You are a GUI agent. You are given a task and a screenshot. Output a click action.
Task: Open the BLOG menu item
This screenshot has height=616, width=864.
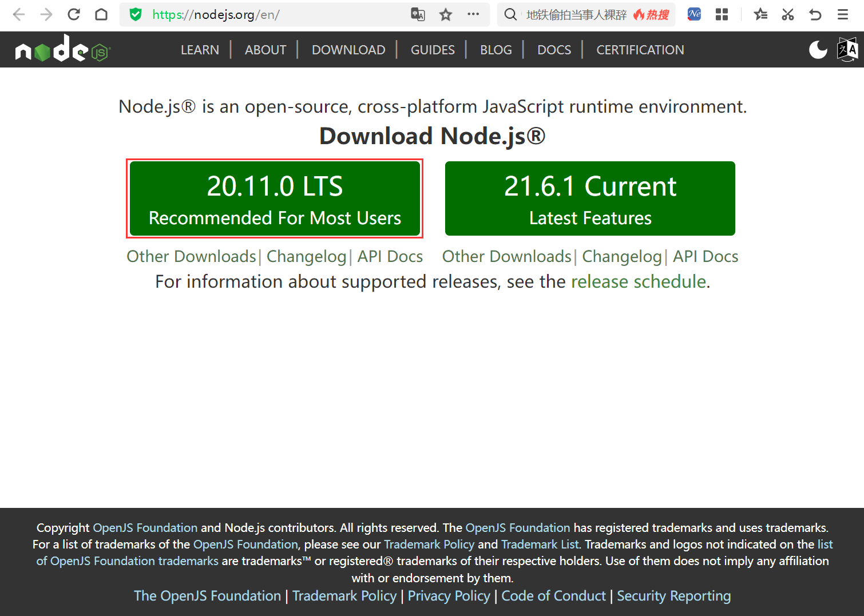(496, 50)
